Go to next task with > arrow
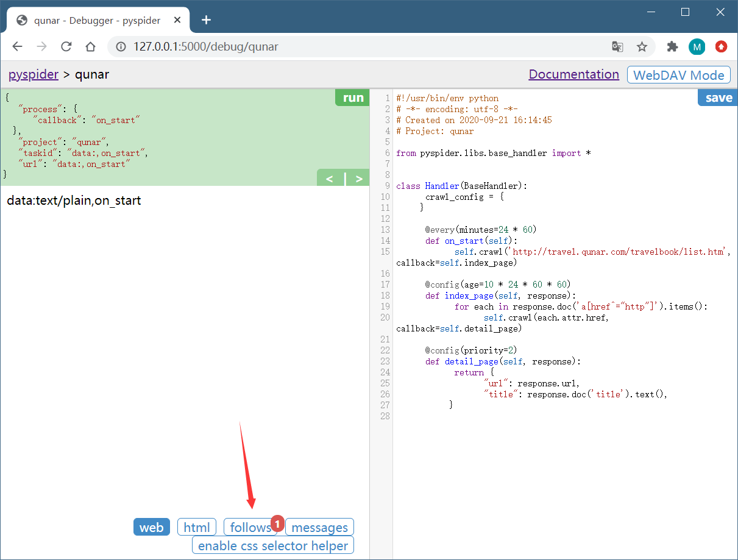Screen dimensions: 738x560 (359, 179)
